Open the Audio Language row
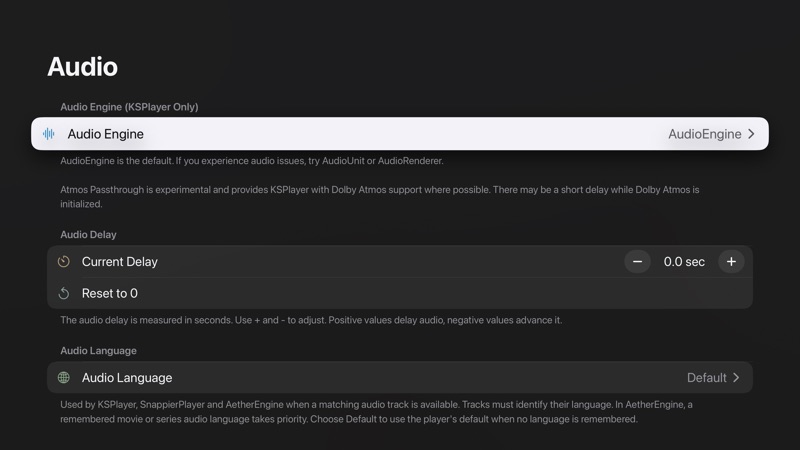The width and height of the screenshot is (800, 450). (x=400, y=378)
